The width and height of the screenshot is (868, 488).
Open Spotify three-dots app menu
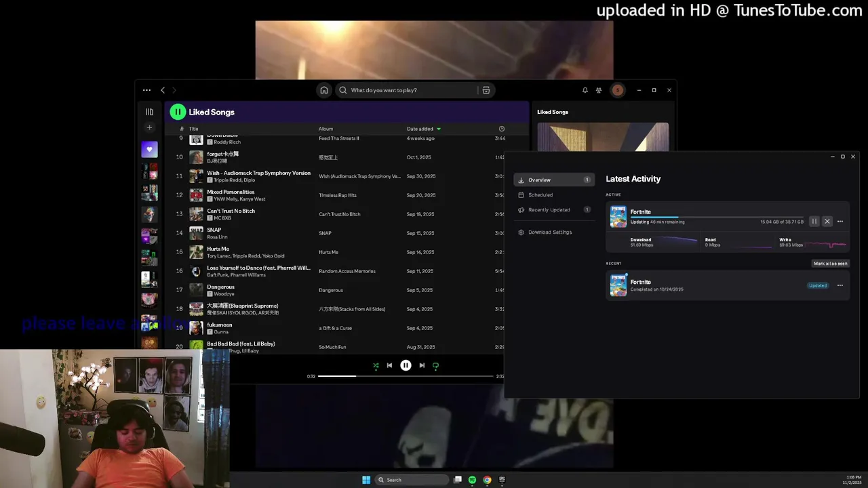(146, 90)
